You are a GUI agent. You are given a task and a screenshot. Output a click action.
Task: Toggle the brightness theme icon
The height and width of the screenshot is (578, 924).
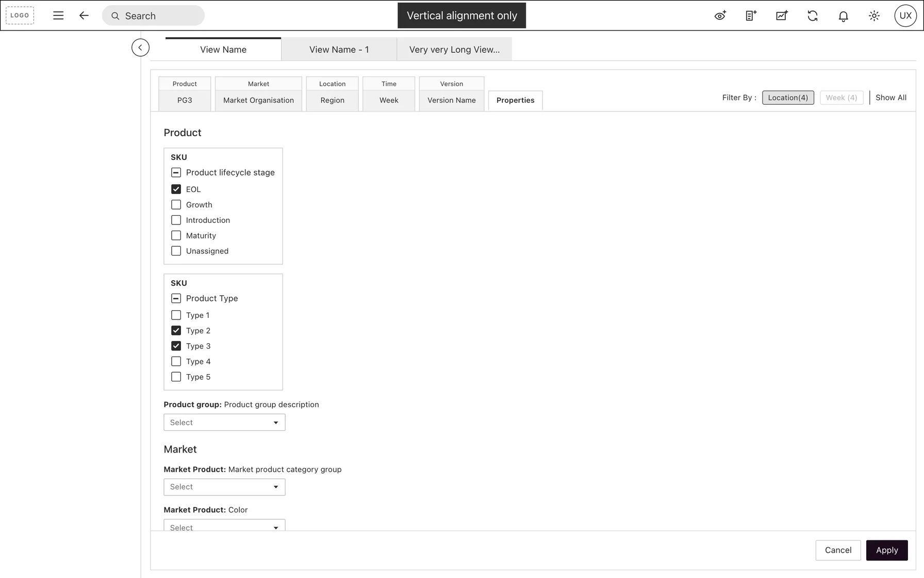click(874, 15)
